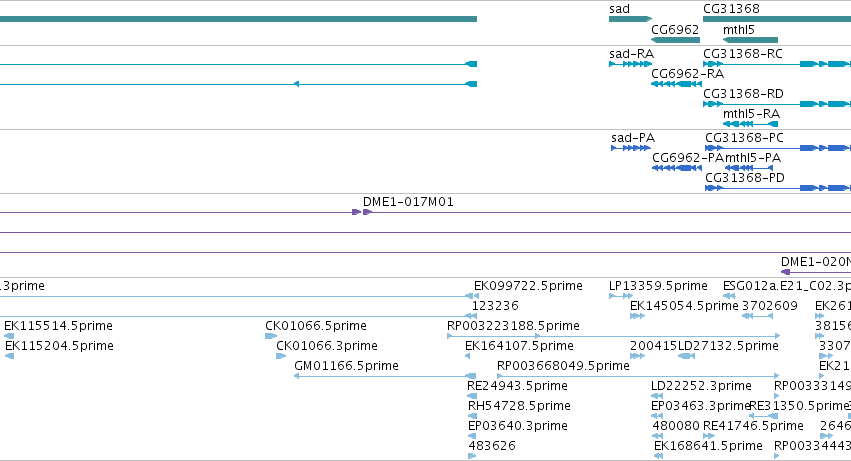Select the CG6962-RA transcript feature
The image size is (851, 461).
pyautogui.click(x=676, y=84)
